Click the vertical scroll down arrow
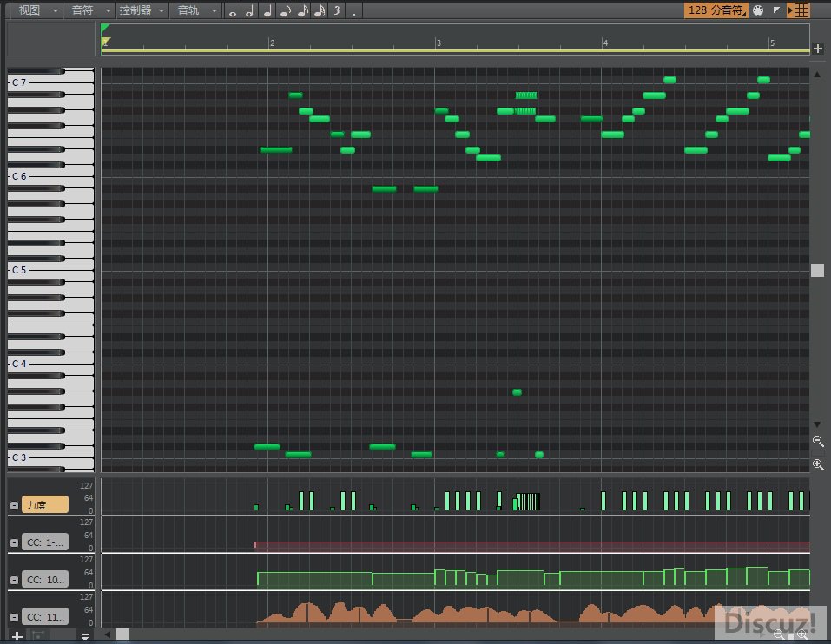 pos(817,424)
